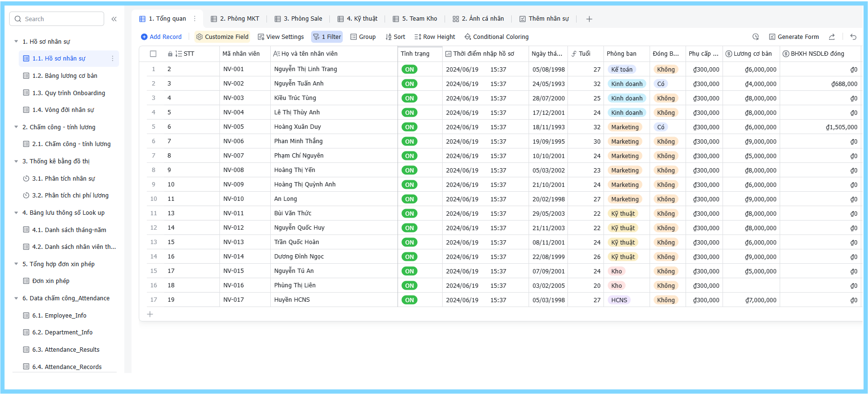The image size is (868, 394).
Task: Open 4.1. Danh sách tháng-năm sheet
Action: (x=69, y=230)
